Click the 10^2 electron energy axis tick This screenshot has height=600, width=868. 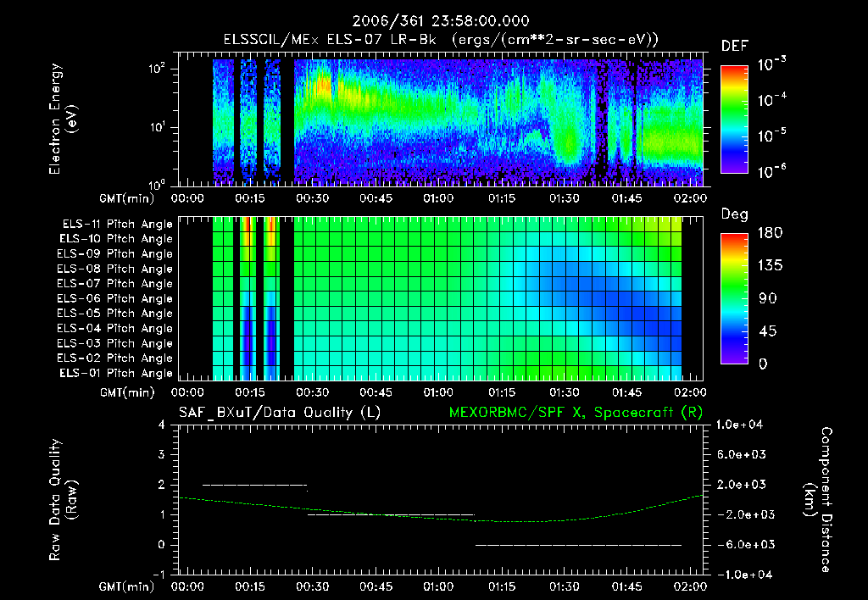click(x=157, y=68)
